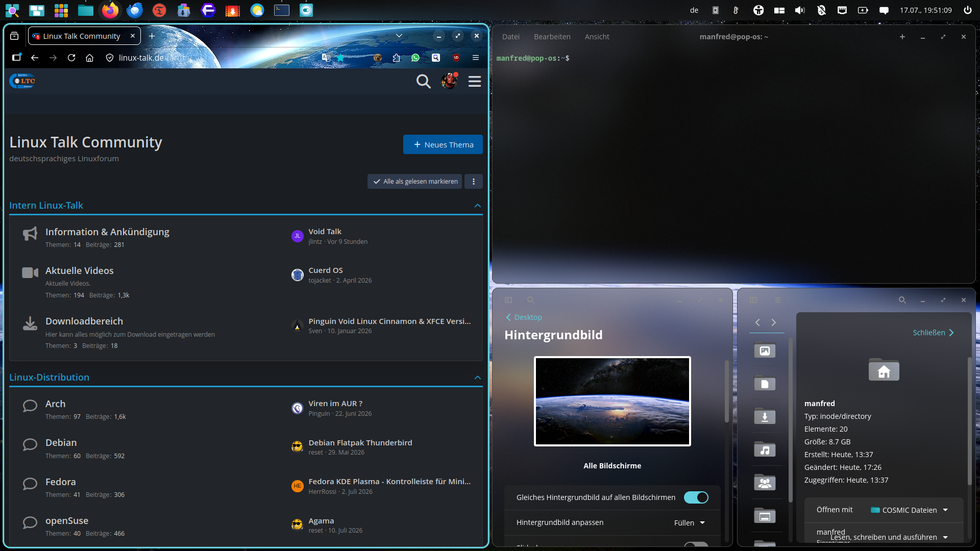Launch Thunderbird from the top dock
This screenshot has height=551, width=980.
135,10
